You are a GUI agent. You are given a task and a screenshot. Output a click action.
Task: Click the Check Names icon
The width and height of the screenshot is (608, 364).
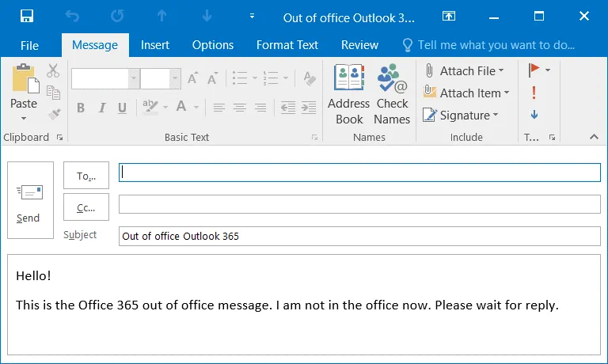[392, 95]
